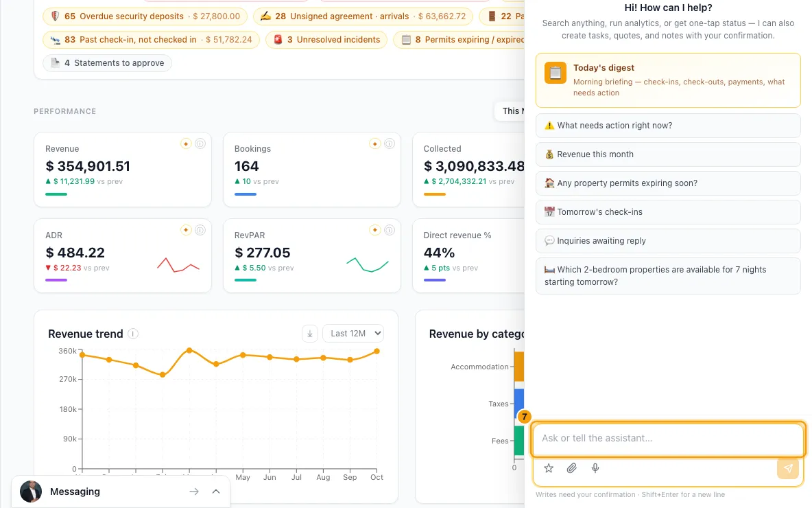Viewport: 812px width, 508px height.
Task: Click the RevPAR $ 277.05 value
Action: pyautogui.click(x=263, y=253)
